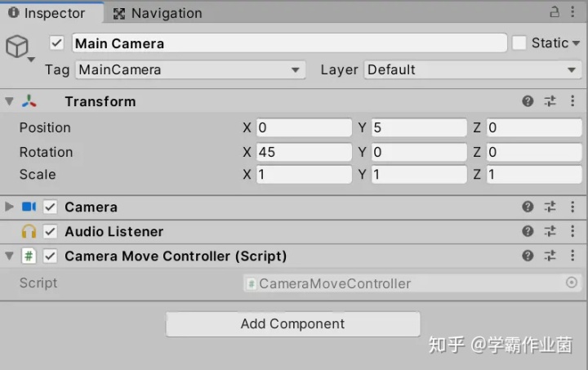The width and height of the screenshot is (588, 370).
Task: Open the Tag dropdown showing MainCamera
Action: point(190,69)
